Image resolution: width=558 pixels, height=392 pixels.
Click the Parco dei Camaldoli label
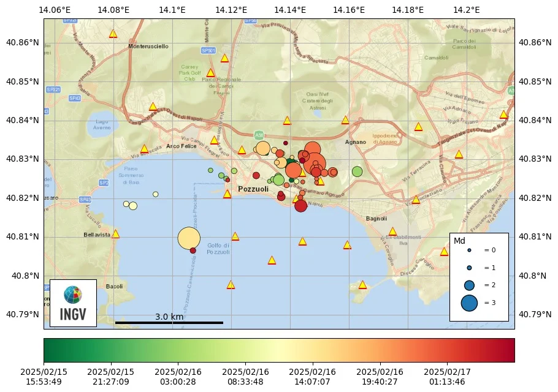coord(464,43)
